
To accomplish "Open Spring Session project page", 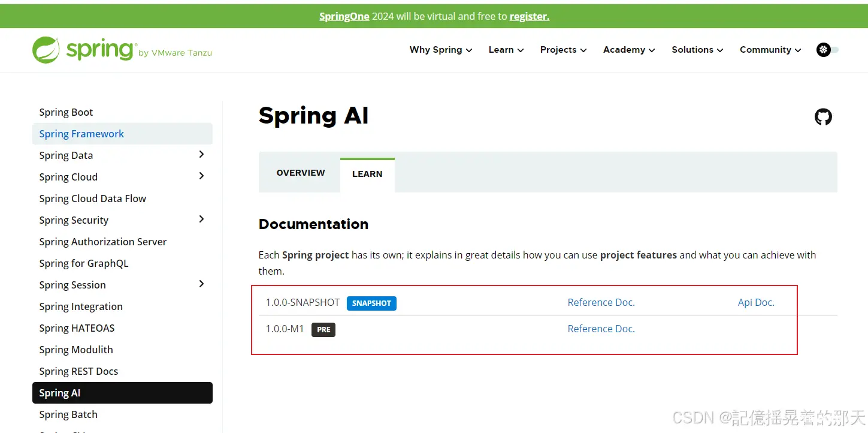I will 72,285.
